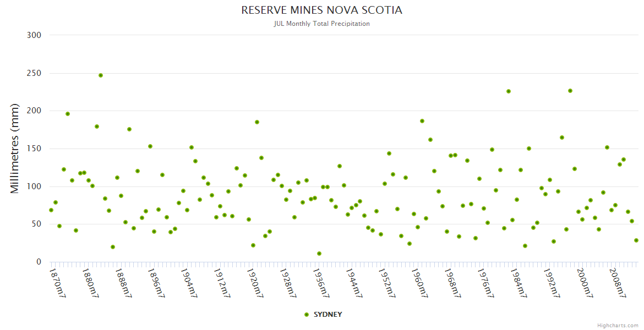644x330 pixels.
Task: Click the 1960m7 x-axis label
Action: [x=421, y=283]
